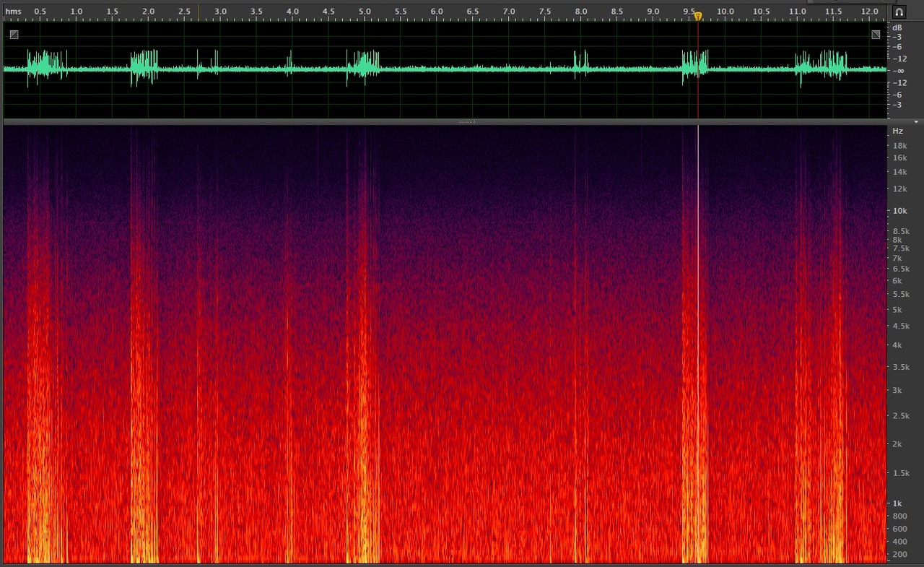924x567 pixels.
Task: Click the Fade In handle on the waveform
Action: pyautogui.click(x=14, y=34)
